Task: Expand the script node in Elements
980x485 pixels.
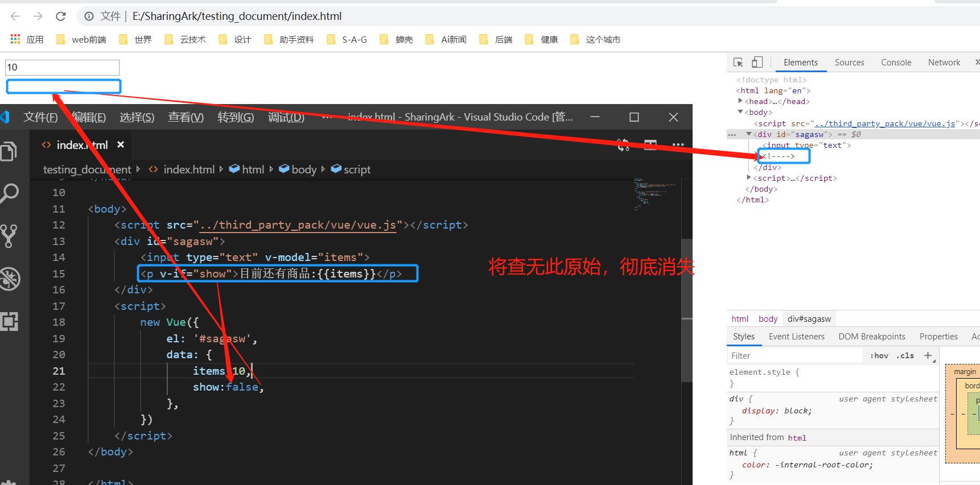Action: tap(749, 178)
